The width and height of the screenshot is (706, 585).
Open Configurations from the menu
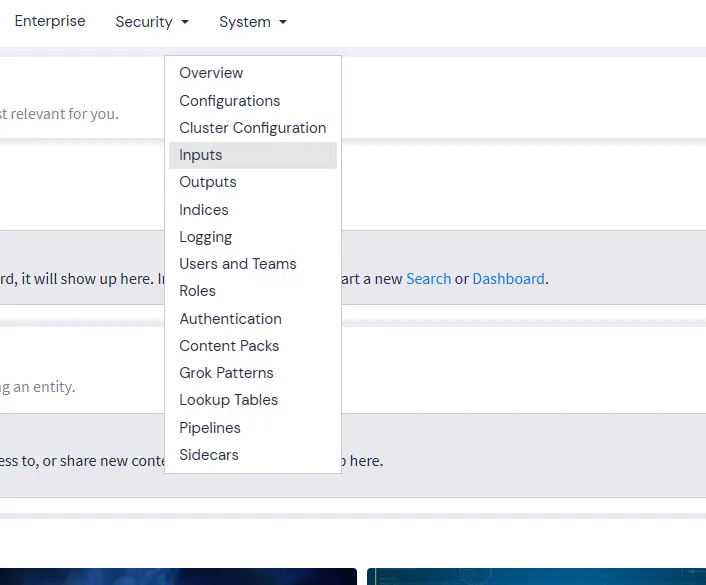coord(253,101)
